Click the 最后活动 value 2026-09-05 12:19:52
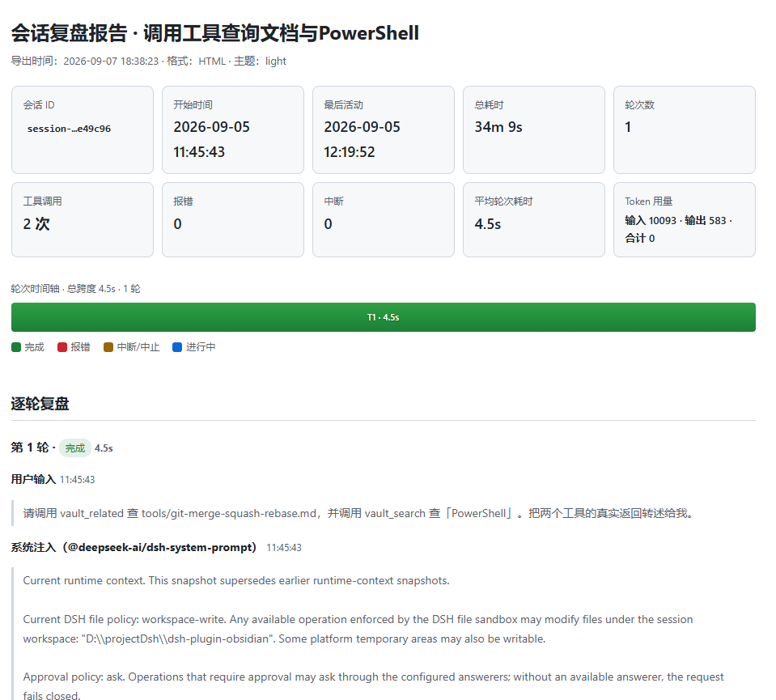 362,139
